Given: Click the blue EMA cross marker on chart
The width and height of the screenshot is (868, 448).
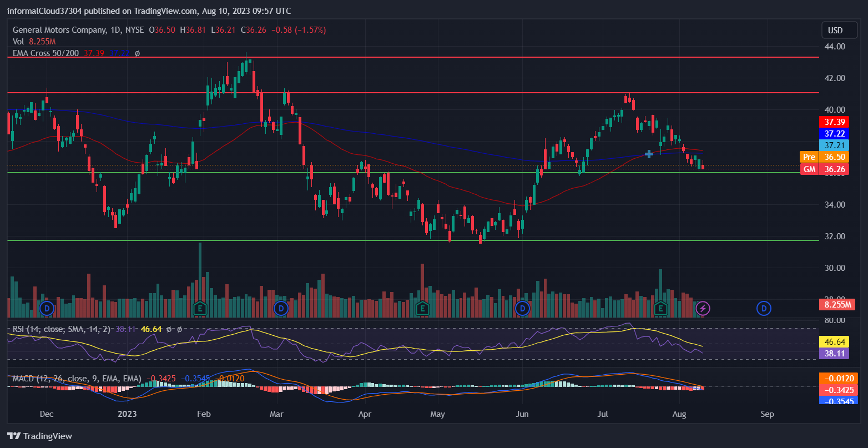Looking at the screenshot, I should coord(648,154).
